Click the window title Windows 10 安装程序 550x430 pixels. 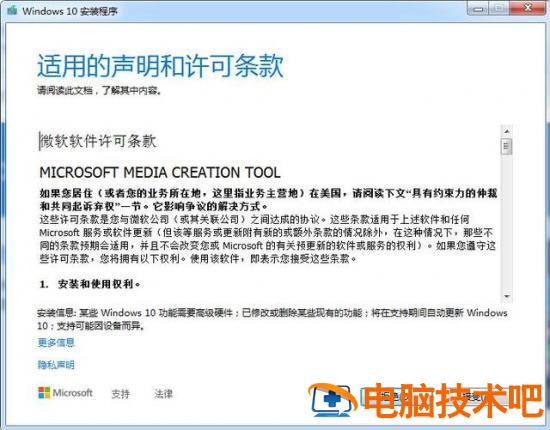click(x=70, y=11)
